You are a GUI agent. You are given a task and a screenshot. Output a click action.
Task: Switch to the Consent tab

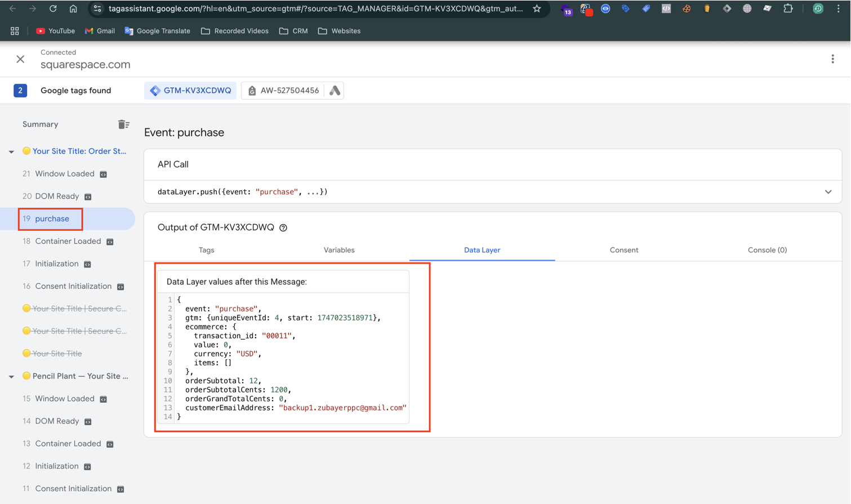pos(624,250)
